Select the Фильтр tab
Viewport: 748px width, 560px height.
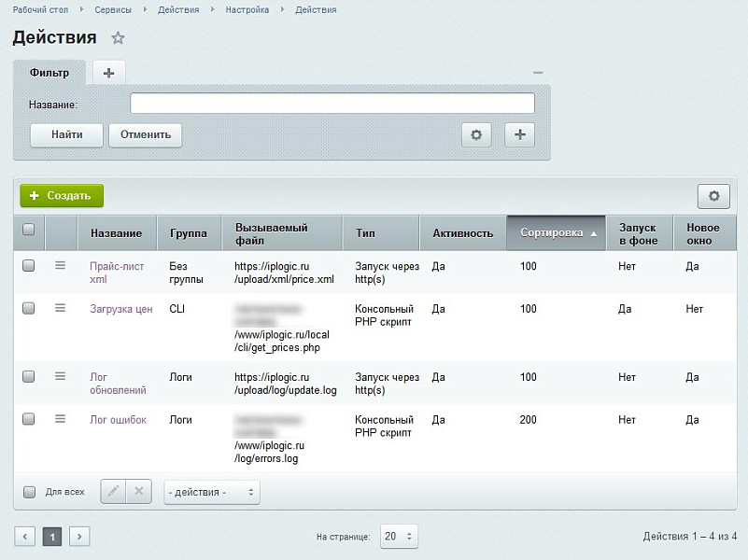[x=49, y=73]
